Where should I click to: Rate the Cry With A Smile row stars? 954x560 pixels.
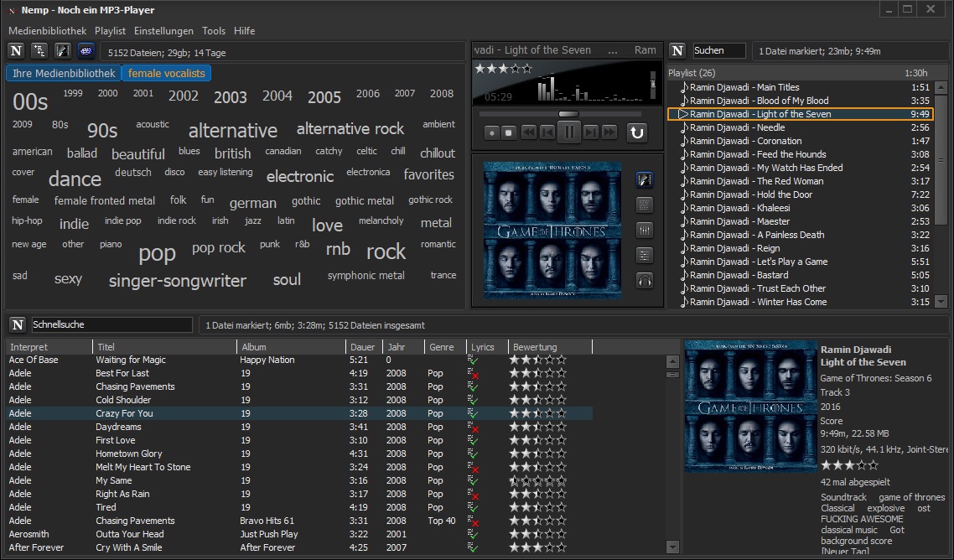(x=538, y=547)
